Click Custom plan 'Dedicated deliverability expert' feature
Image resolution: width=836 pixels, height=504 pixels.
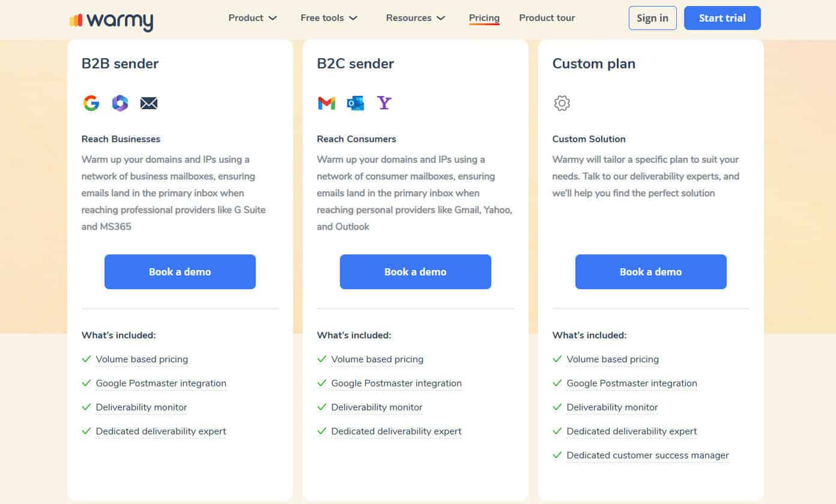click(632, 431)
